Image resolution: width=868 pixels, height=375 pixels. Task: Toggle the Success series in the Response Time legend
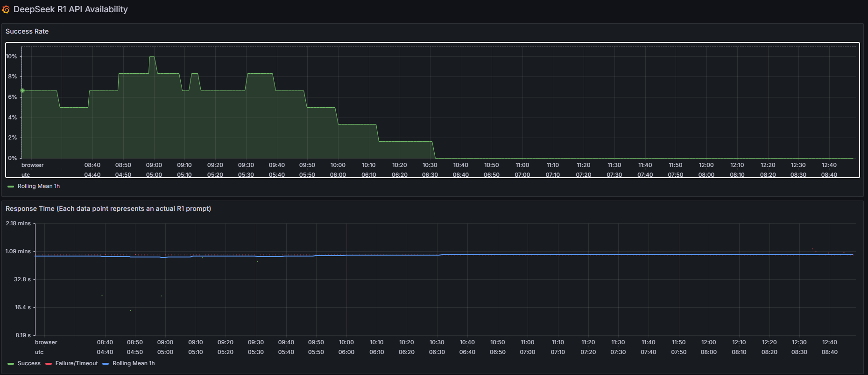[29, 363]
